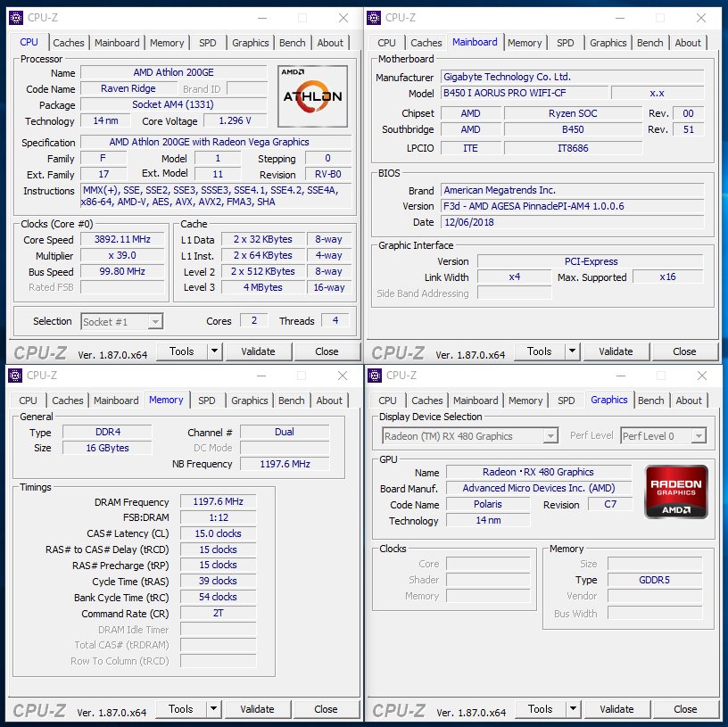
Task: Click the DRAM Frequency value 1197.6 MHz
Action: point(219,502)
